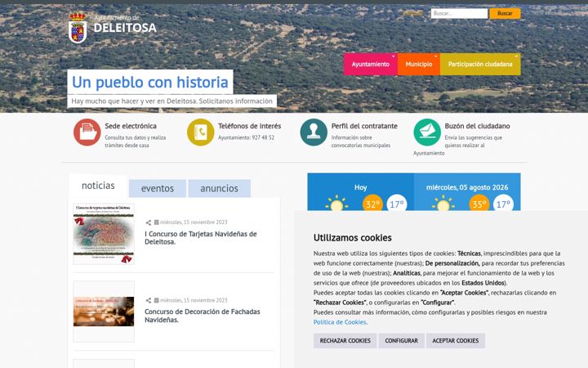Click Aceptar Cookies button
This screenshot has width=588, height=368.
455,340
